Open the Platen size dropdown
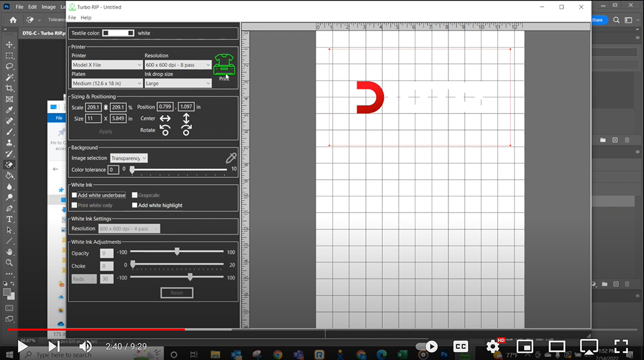The image size is (644, 360). (106, 84)
